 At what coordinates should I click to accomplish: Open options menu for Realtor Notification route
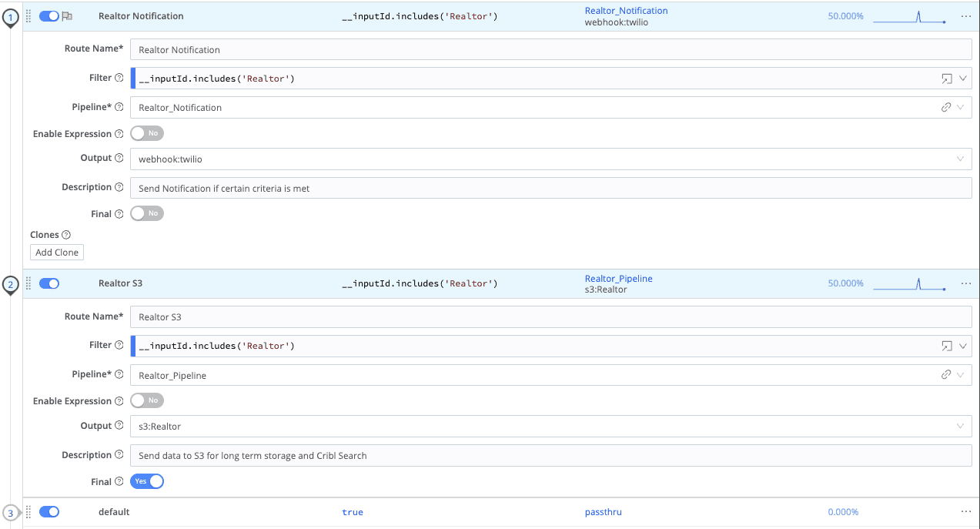[x=965, y=16]
